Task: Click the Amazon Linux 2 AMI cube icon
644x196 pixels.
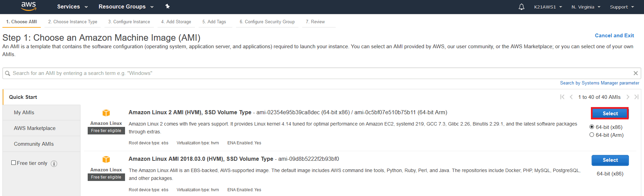Action: point(106,113)
